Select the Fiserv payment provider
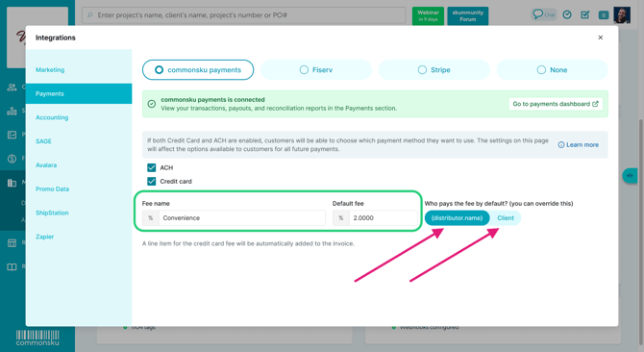644x352 pixels. click(x=316, y=70)
